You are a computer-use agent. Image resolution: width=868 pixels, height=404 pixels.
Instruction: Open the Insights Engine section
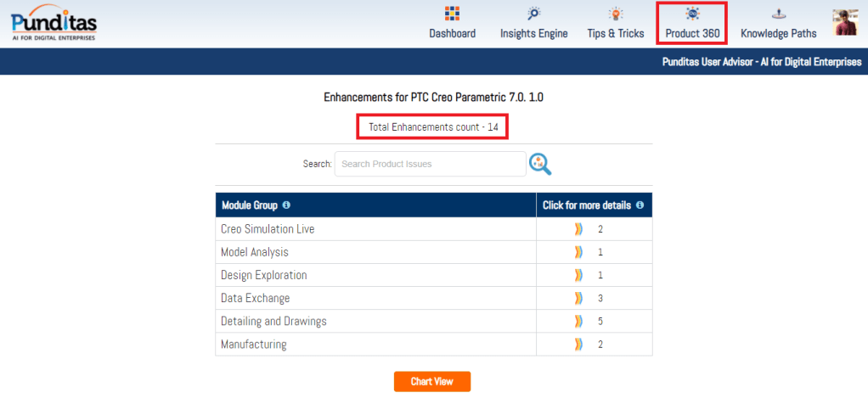click(x=533, y=24)
